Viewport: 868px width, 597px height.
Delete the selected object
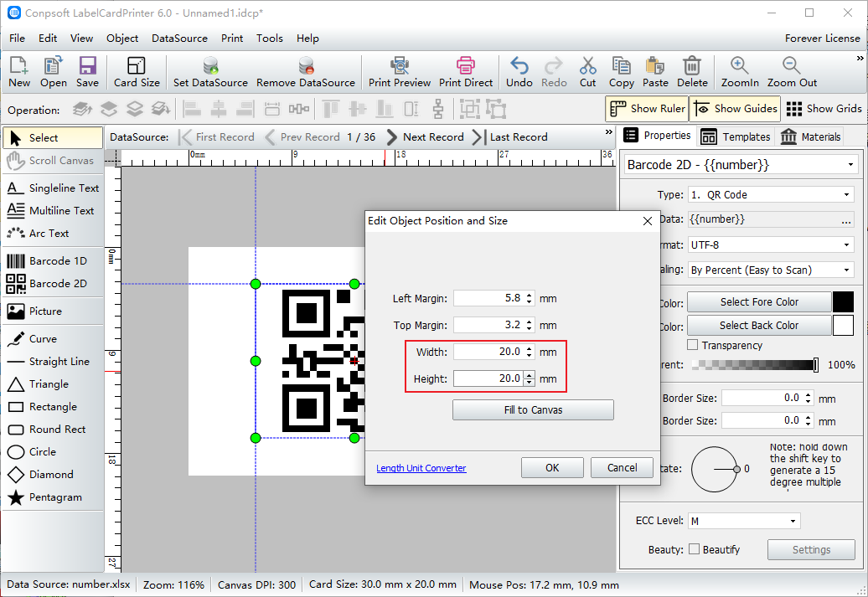click(x=692, y=72)
